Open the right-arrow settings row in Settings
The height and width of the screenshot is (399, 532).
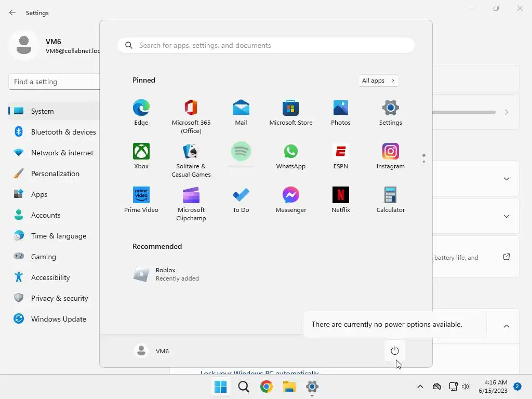pyautogui.click(x=506, y=112)
